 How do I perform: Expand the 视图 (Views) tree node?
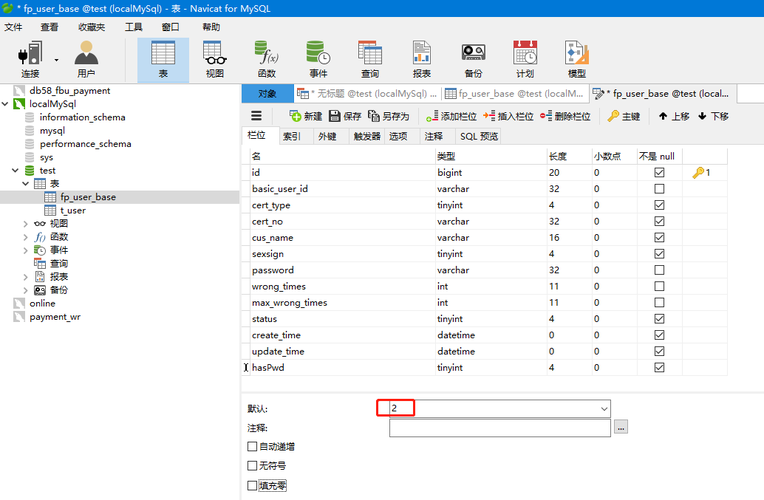pos(26,224)
